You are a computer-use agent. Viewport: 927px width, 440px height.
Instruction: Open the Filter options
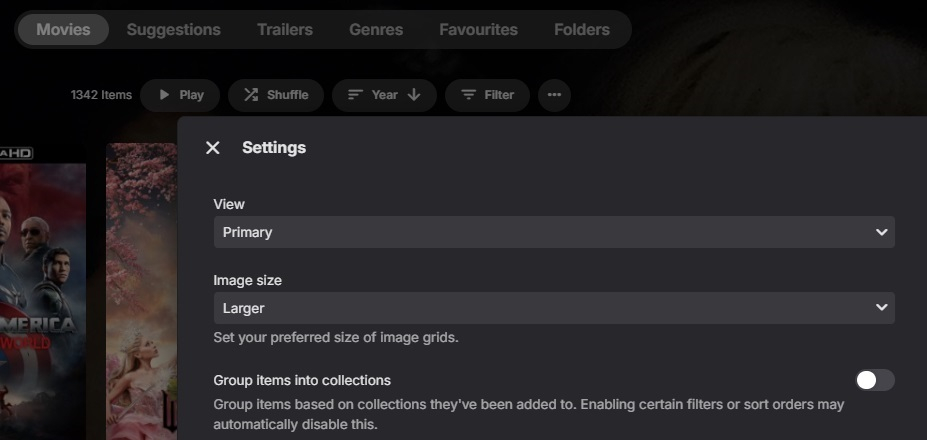487,95
